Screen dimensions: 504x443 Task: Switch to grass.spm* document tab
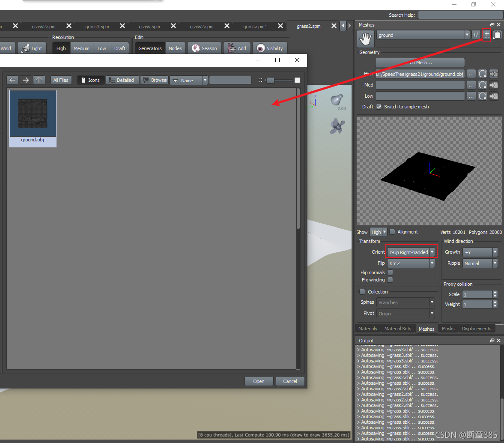point(255,27)
